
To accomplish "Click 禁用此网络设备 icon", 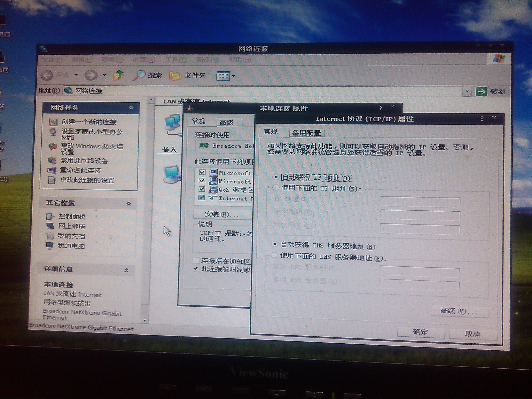I will (52, 161).
